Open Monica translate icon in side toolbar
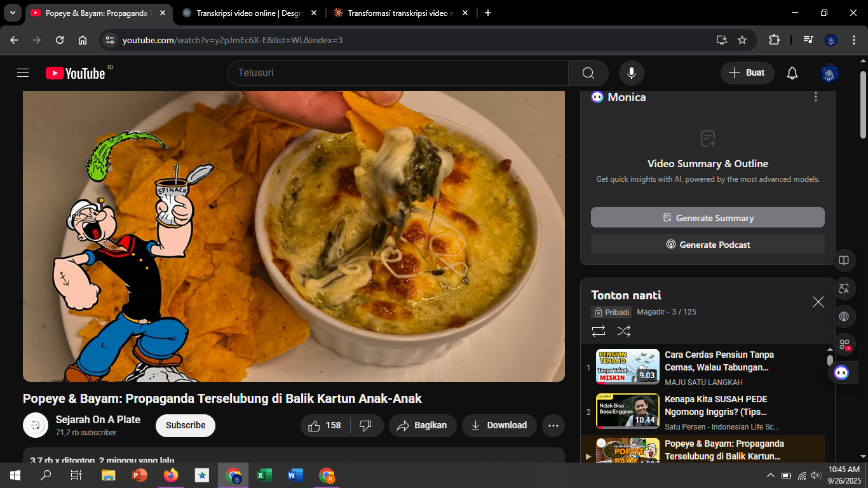Viewport: 868px width, 488px height. coord(844,288)
